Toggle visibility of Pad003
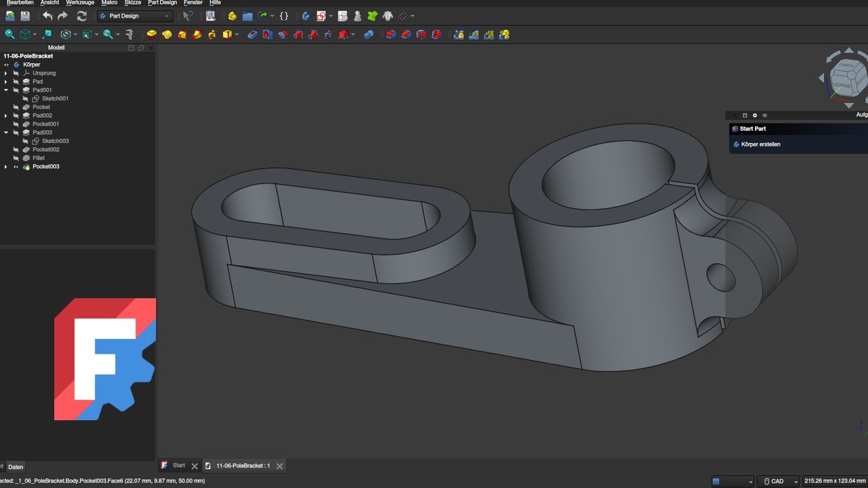Image resolution: width=868 pixels, height=488 pixels. (16, 133)
